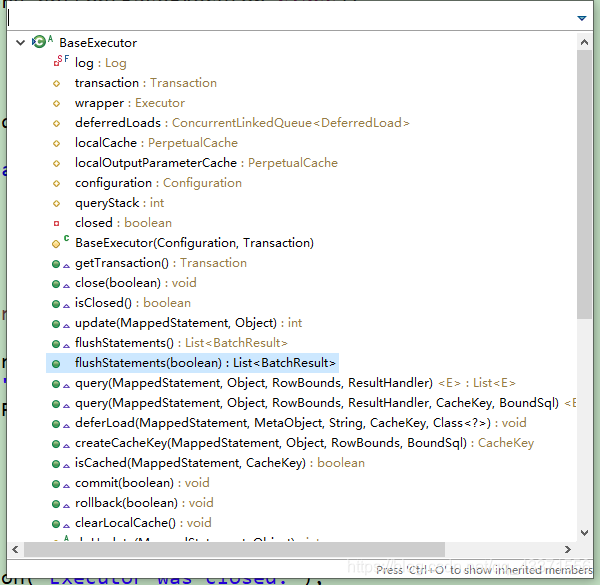600x585 pixels.
Task: Click the filter text input field
Action: (291, 18)
